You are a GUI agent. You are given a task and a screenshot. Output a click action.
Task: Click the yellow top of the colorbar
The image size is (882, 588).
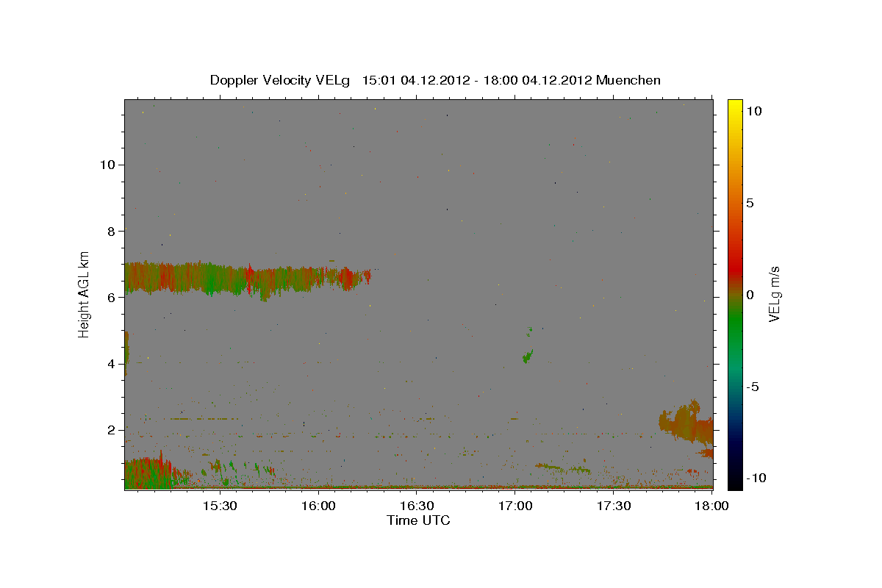[735, 107]
